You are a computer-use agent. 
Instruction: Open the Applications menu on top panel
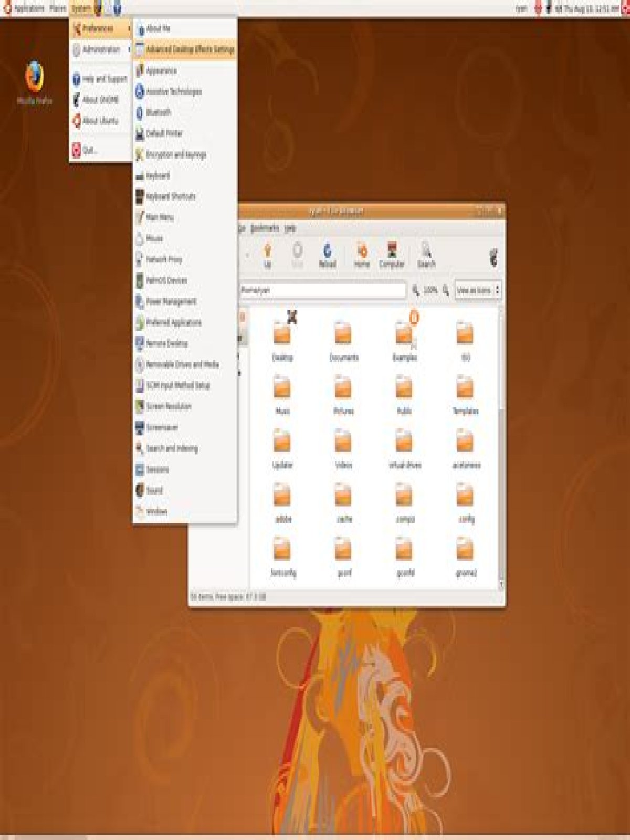tap(24, 8)
